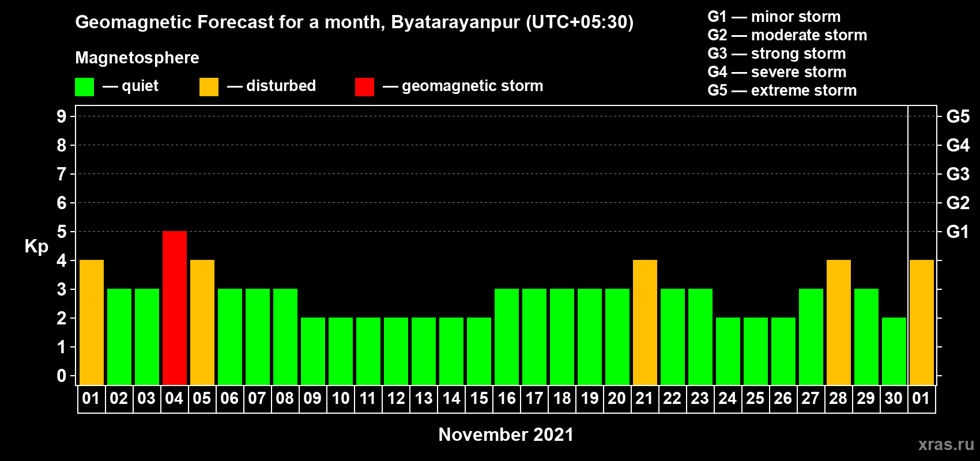Select the red storm bar for day 04
This screenshot has width=980, height=461.
(x=175, y=308)
